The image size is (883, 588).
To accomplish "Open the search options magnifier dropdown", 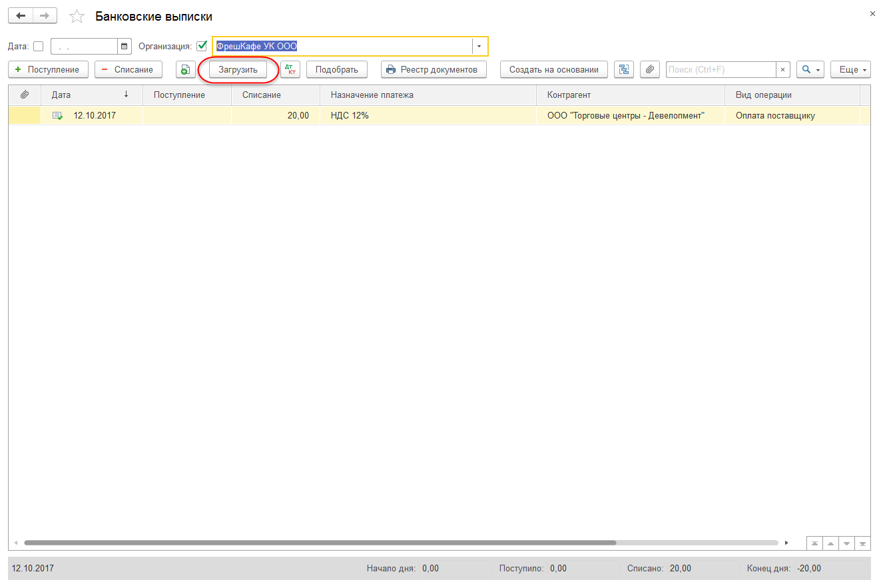I will [810, 69].
